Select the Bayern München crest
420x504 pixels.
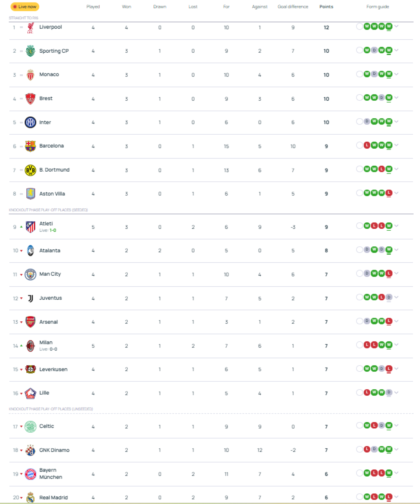click(x=31, y=474)
